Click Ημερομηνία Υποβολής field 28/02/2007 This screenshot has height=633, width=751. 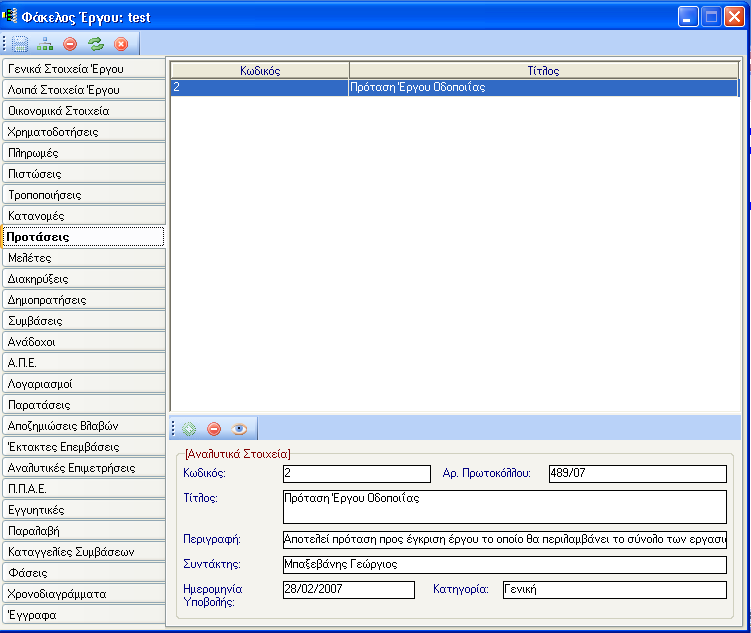point(349,589)
